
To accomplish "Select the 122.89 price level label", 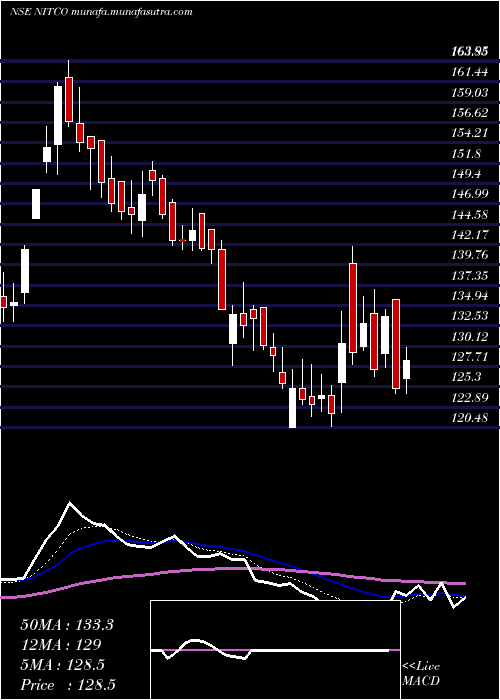I will coord(472,397).
